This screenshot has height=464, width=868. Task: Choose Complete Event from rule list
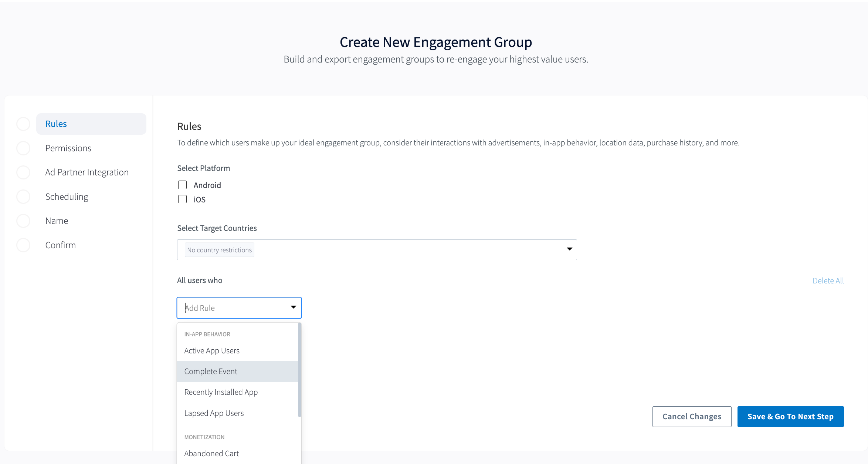[x=211, y=371]
